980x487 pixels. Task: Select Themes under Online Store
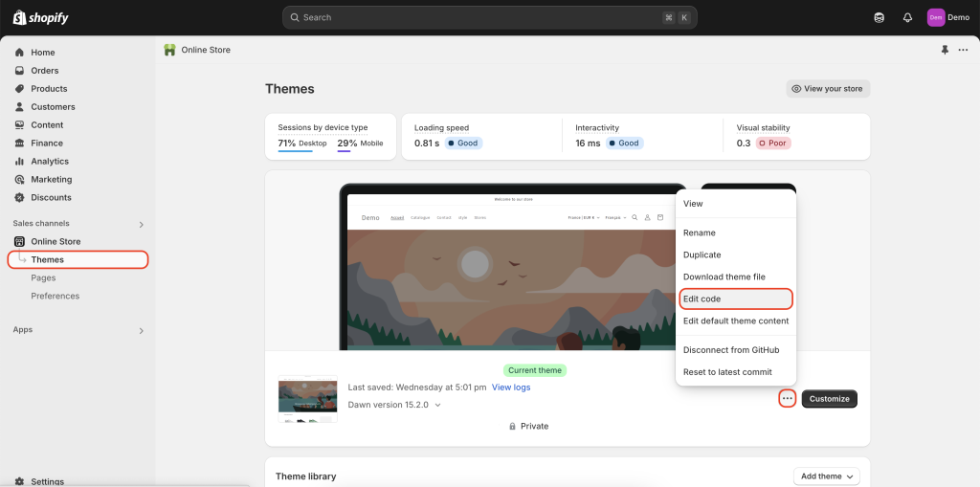[78, 259]
